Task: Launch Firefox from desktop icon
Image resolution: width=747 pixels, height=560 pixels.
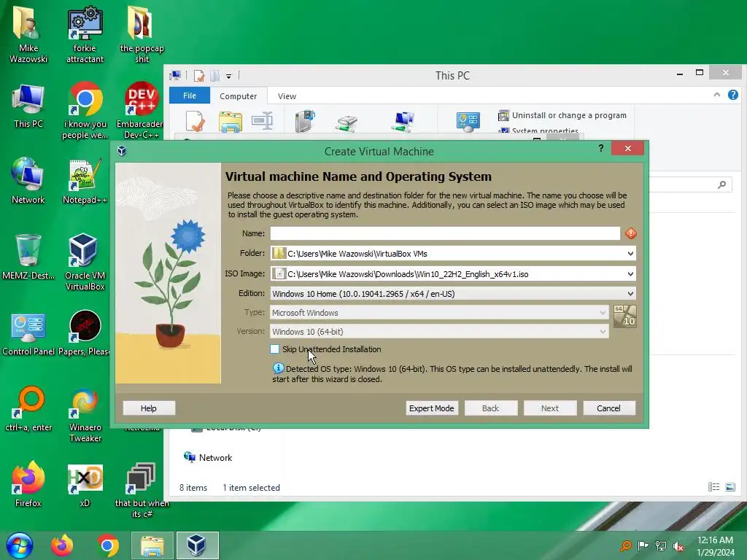Action: (28, 484)
